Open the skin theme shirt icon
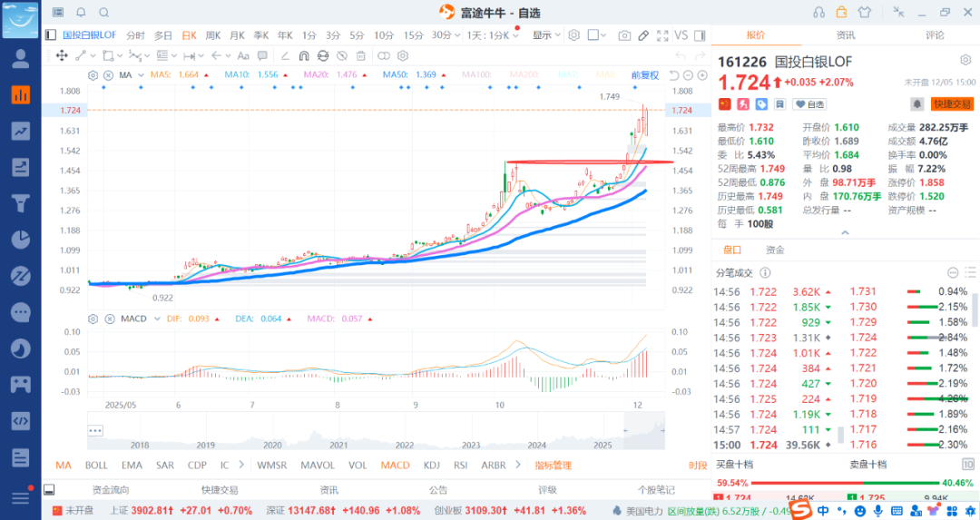 click(x=865, y=13)
